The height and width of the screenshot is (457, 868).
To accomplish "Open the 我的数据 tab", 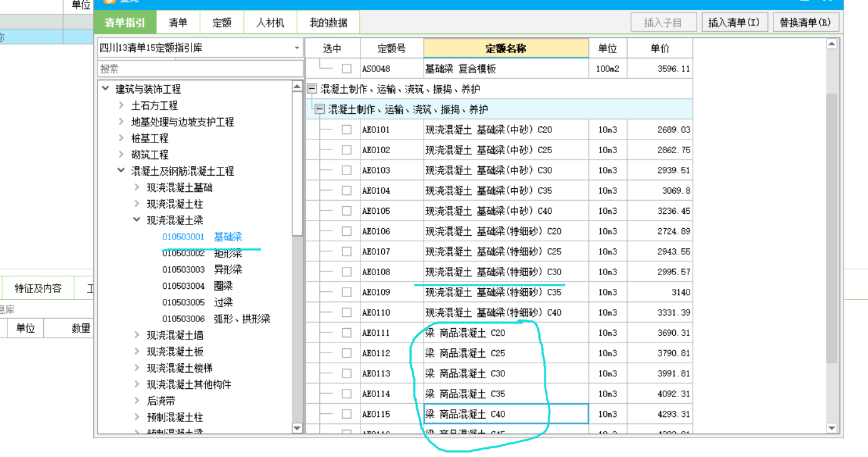I will (328, 23).
